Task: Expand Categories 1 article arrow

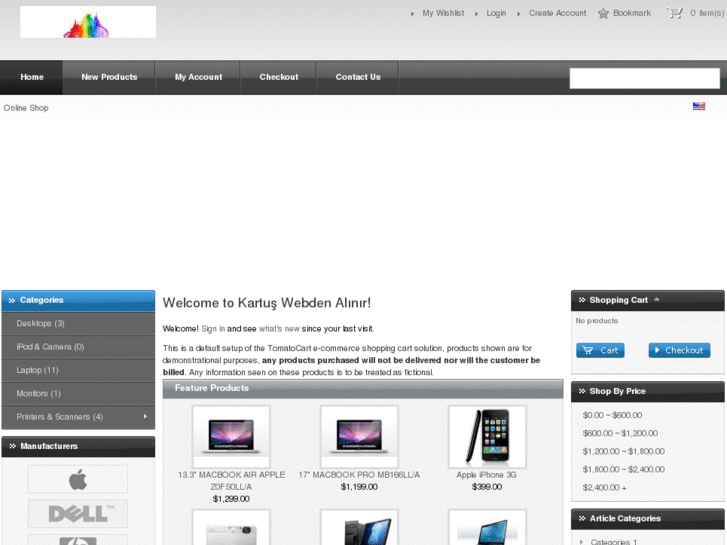Action: click(x=582, y=541)
